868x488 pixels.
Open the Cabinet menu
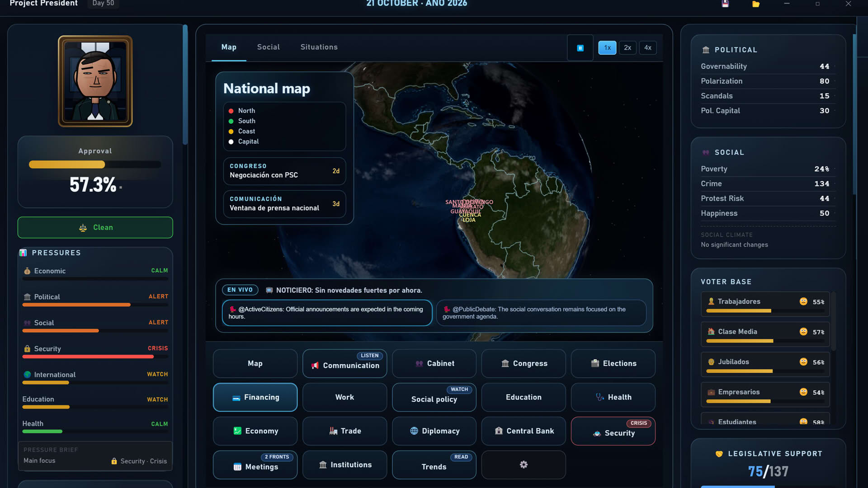point(434,363)
